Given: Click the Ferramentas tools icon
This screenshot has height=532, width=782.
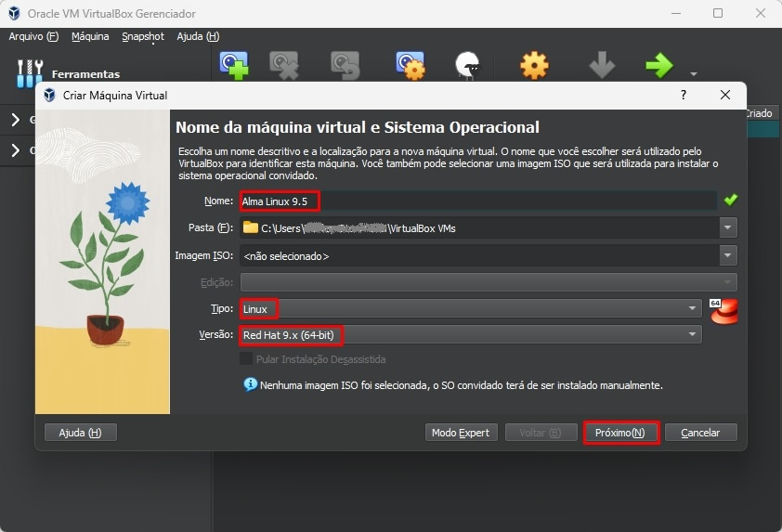Looking at the screenshot, I should [x=30, y=73].
